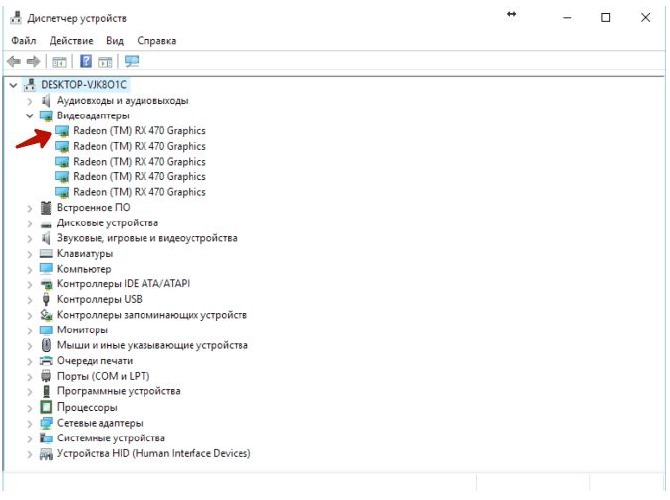
Task: Click the icon beside Программные устройства
Action: tap(46, 391)
